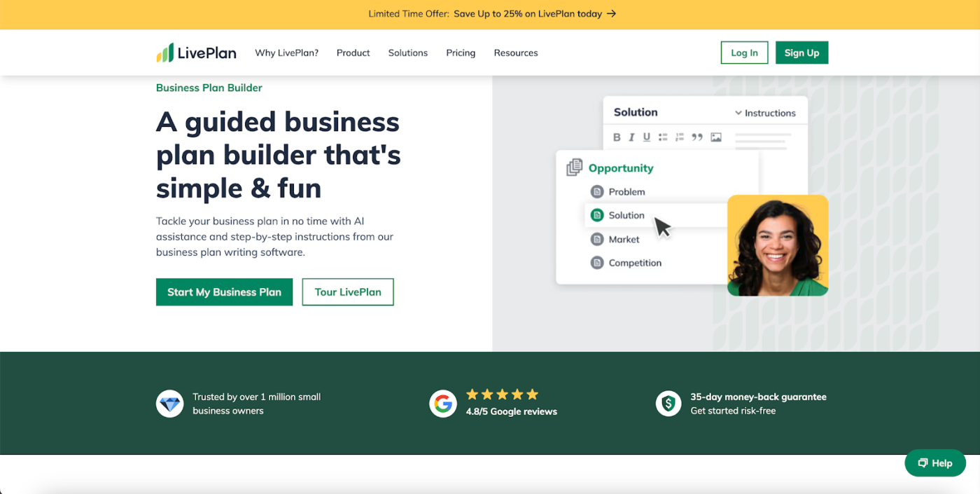This screenshot has width=980, height=494.
Task: Click the arrow in the offer banner
Action: 611,13
